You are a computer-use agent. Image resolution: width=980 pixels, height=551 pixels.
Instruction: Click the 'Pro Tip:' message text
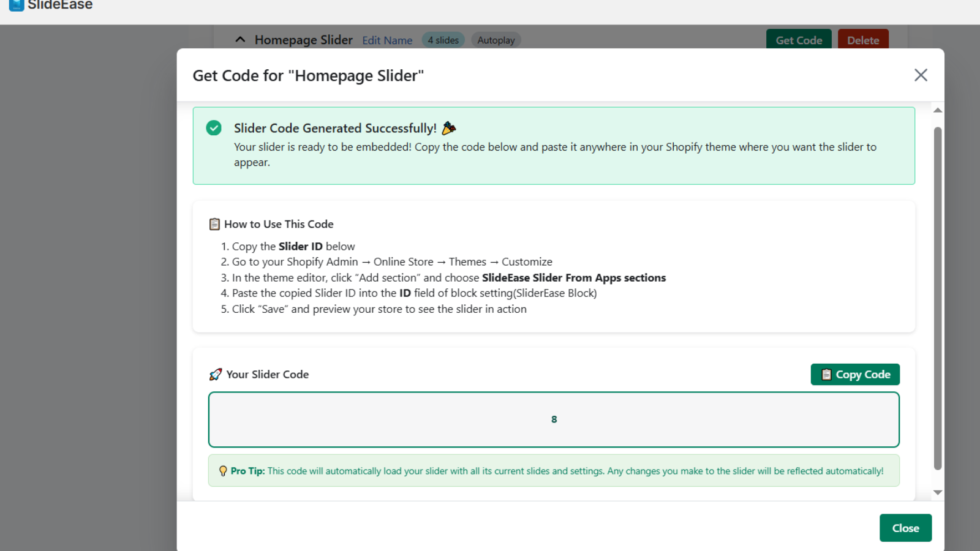(557, 471)
